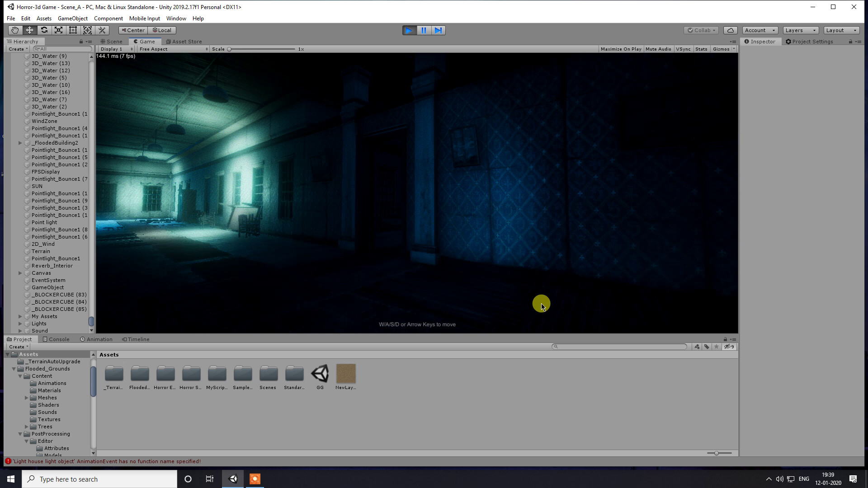Switch to the Console tab
This screenshot has width=868, height=488.
[x=56, y=339]
